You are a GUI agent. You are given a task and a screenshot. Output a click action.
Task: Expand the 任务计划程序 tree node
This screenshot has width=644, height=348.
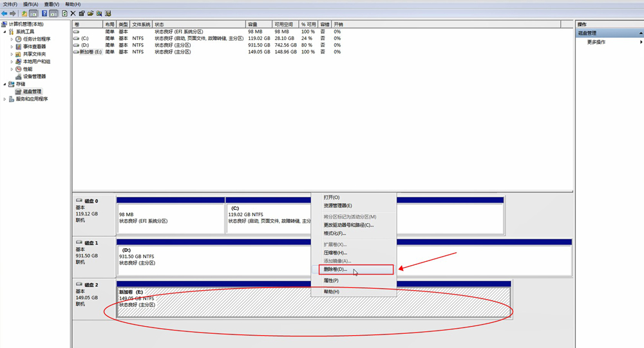pos(12,39)
